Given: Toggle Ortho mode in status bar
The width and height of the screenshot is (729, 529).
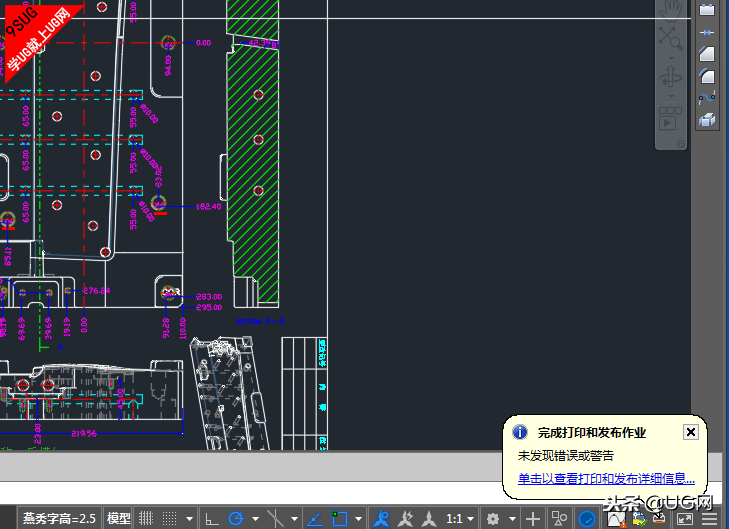Looking at the screenshot, I should coord(212,518).
